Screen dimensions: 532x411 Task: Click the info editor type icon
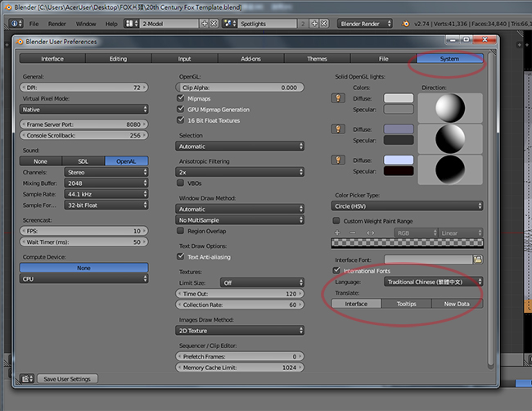tap(16, 24)
